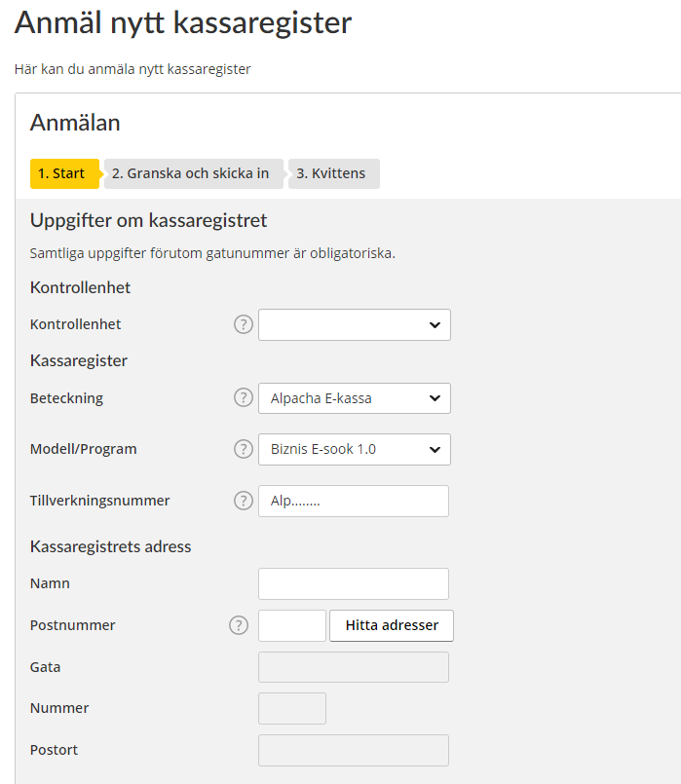Click the Gata address field
Screen dimensions: 681x784
354,667
